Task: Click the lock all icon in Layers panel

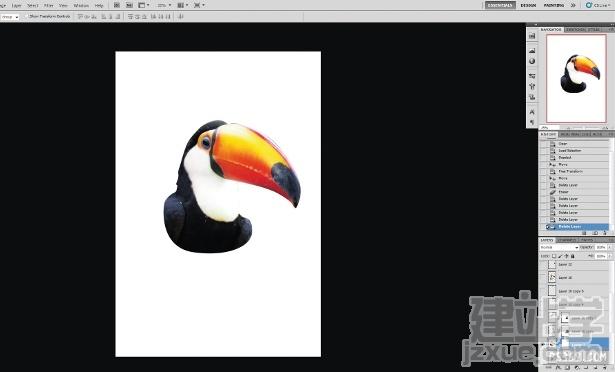Action: (573, 256)
